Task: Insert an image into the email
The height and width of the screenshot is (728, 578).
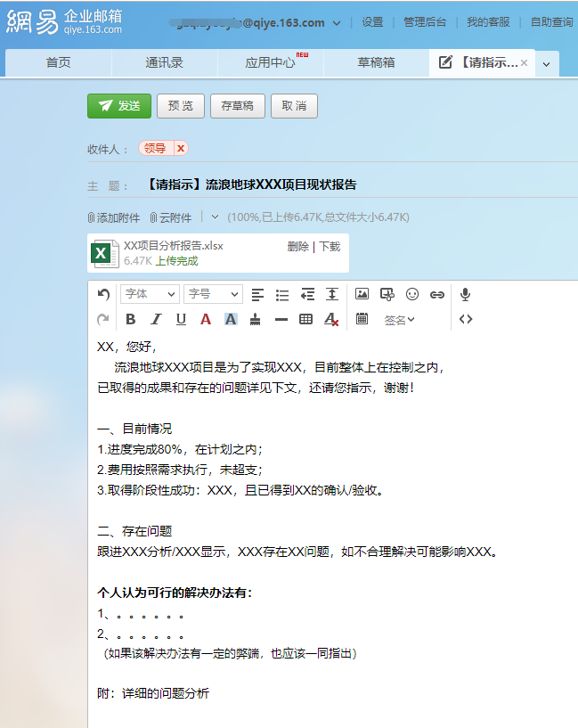Action: coord(362,294)
